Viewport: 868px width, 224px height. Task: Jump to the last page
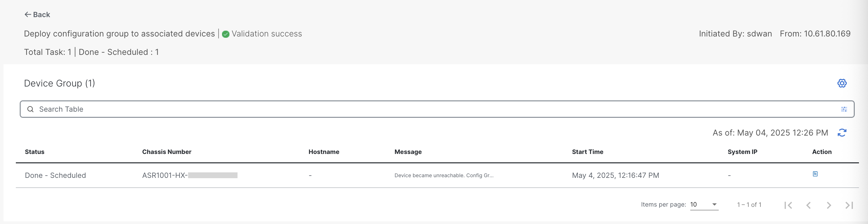[849, 205]
